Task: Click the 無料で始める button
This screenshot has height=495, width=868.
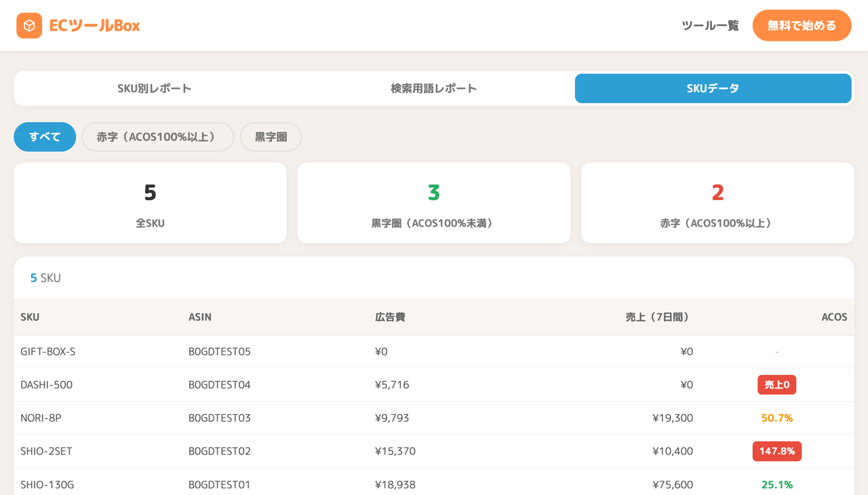Action: (802, 26)
